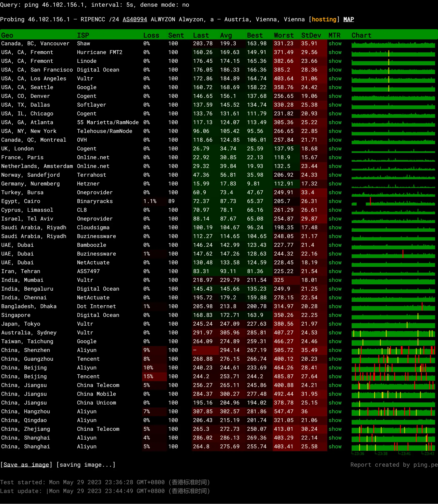The width and height of the screenshot is (438, 504).
Task: Show MTR for Jiangsu China Mobile
Action: (335, 394)
